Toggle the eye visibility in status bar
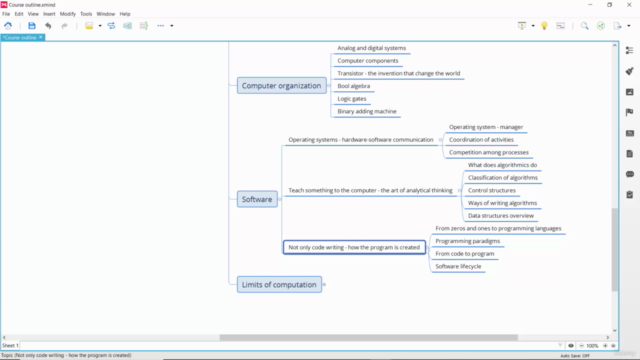 click(571, 345)
